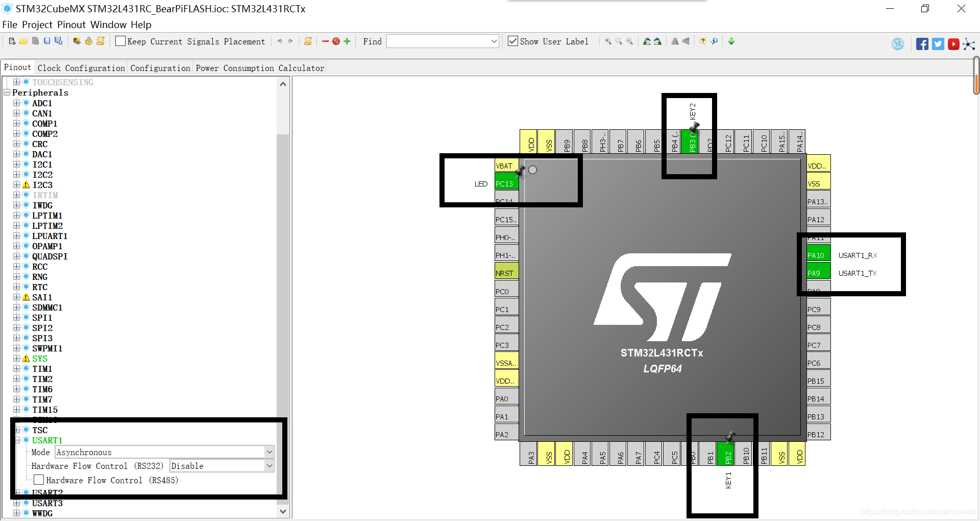Expand the TIM1 peripheral node
The image size is (980, 521).
click(17, 369)
